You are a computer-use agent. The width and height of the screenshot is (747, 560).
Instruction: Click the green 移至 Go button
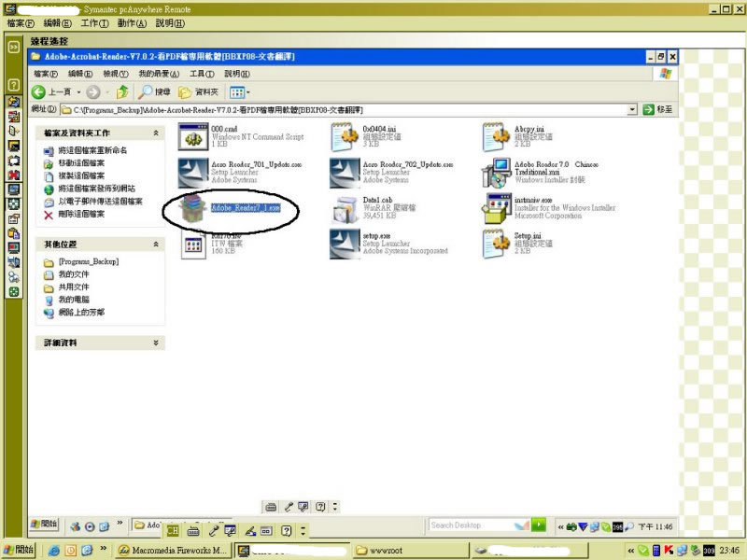pyautogui.click(x=657, y=109)
